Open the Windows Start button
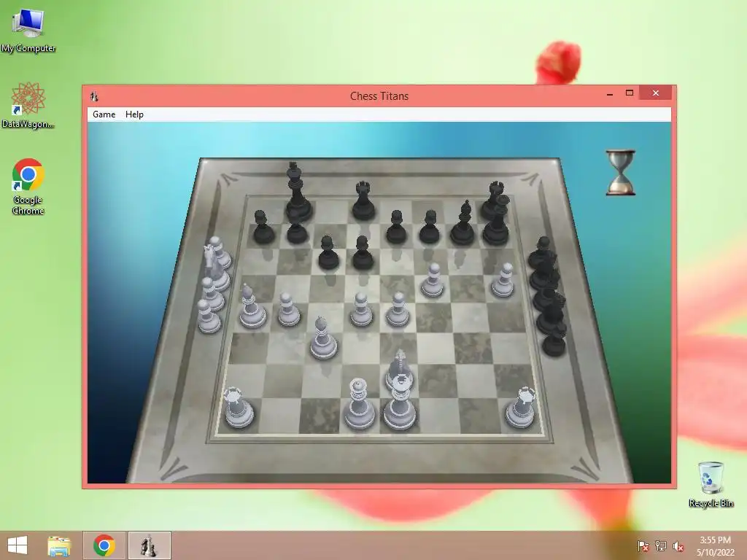 (18, 545)
